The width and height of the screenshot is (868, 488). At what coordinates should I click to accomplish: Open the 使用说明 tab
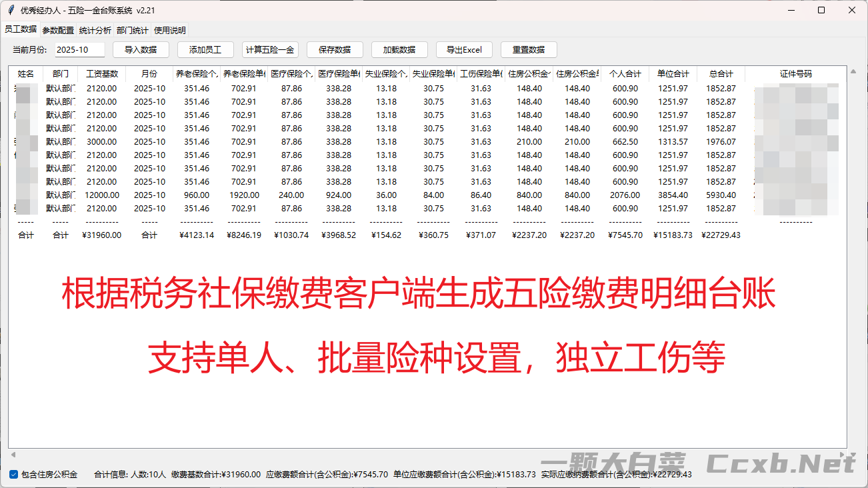pos(170,30)
